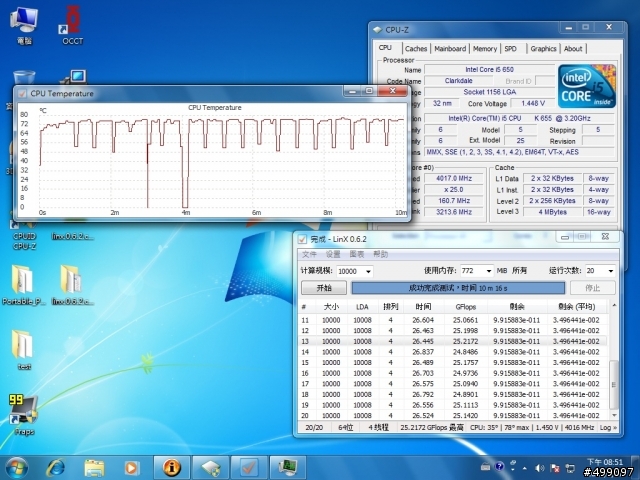
Task: Click the LinX results vertical scrollbar
Action: [x=613, y=384]
